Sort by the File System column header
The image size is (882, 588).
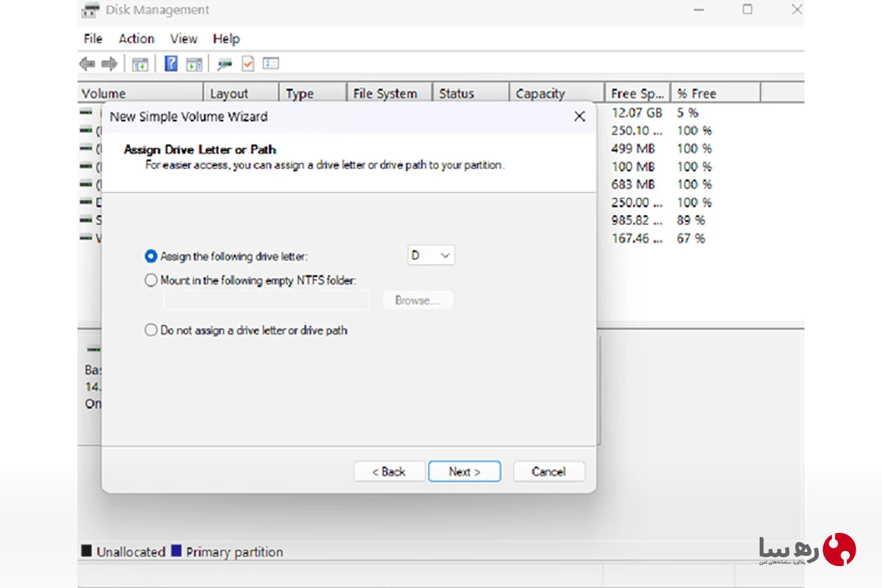click(x=389, y=93)
